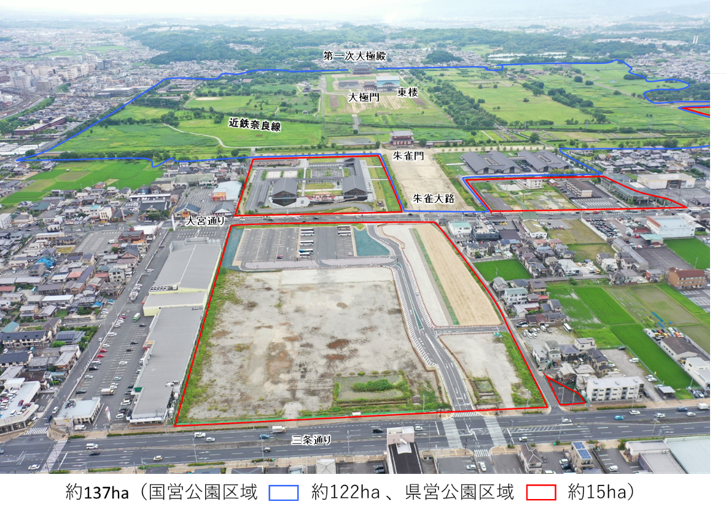
Task: Select the 東楼 label
Action: (407, 92)
